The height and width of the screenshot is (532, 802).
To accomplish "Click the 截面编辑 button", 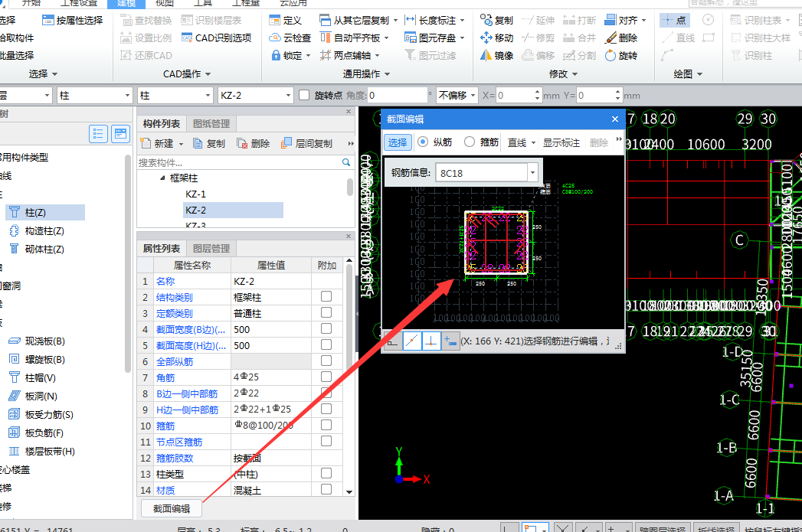I will [x=172, y=508].
